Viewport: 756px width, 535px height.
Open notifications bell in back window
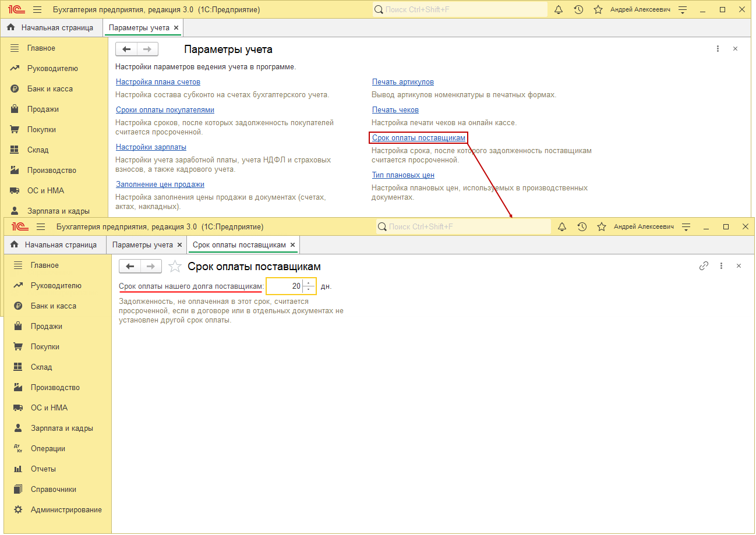(x=559, y=10)
